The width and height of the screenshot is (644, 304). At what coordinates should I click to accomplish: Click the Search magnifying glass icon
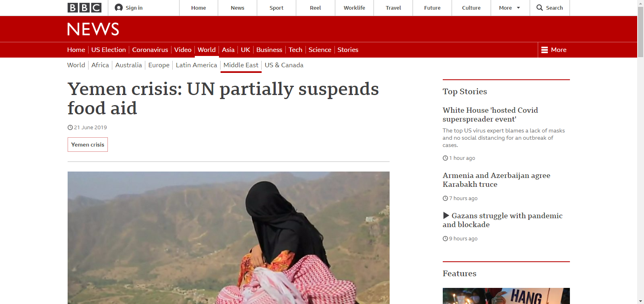coord(540,8)
